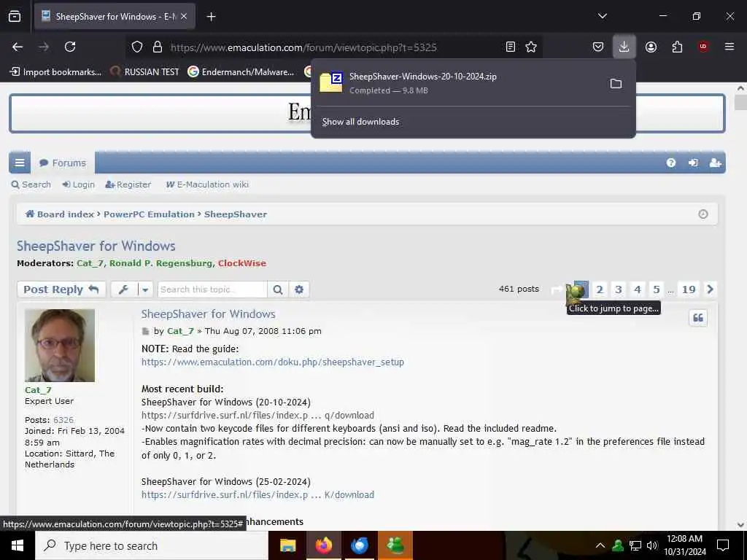
Task: Open Register link under navbar
Action: click(x=128, y=184)
